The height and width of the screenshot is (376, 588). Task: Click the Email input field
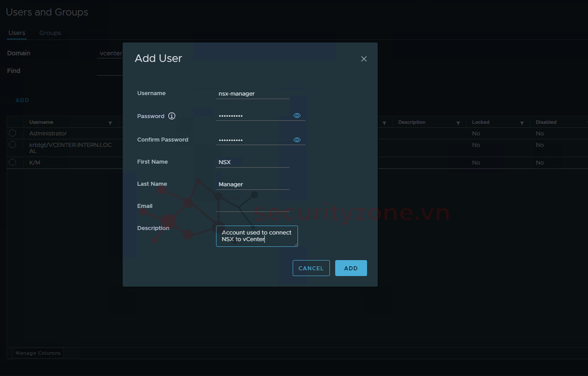pos(252,206)
